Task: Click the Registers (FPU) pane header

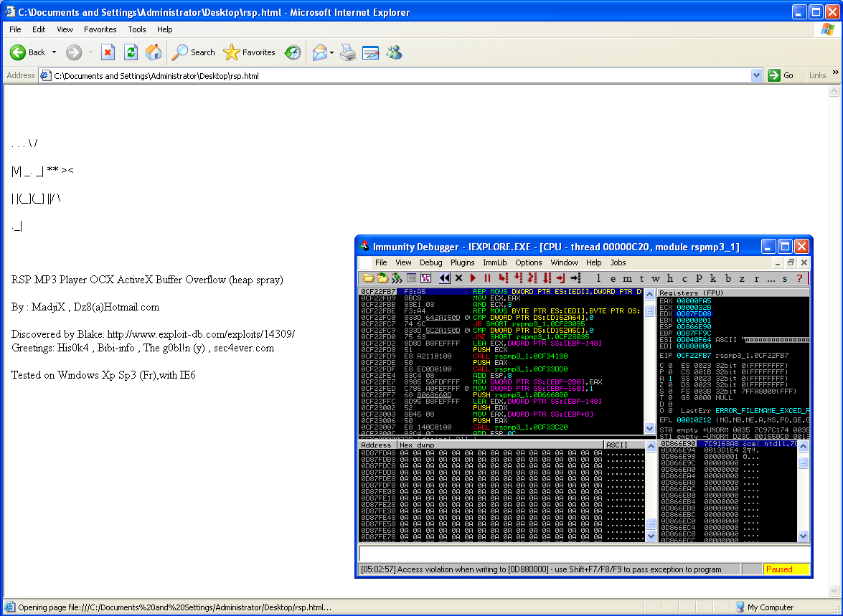Action: [x=733, y=293]
